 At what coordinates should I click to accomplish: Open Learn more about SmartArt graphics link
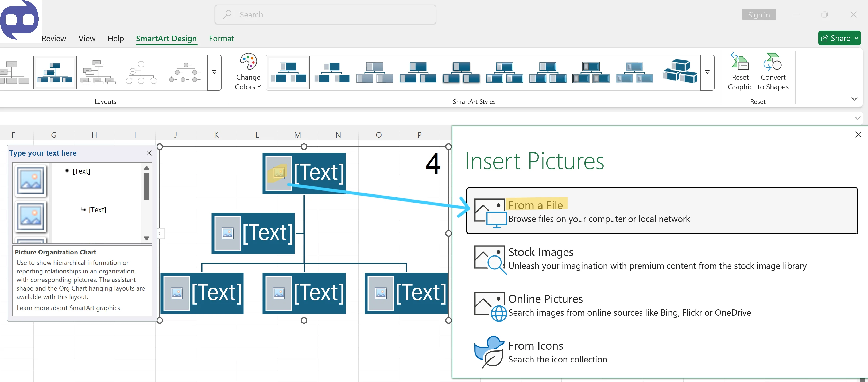(x=68, y=308)
